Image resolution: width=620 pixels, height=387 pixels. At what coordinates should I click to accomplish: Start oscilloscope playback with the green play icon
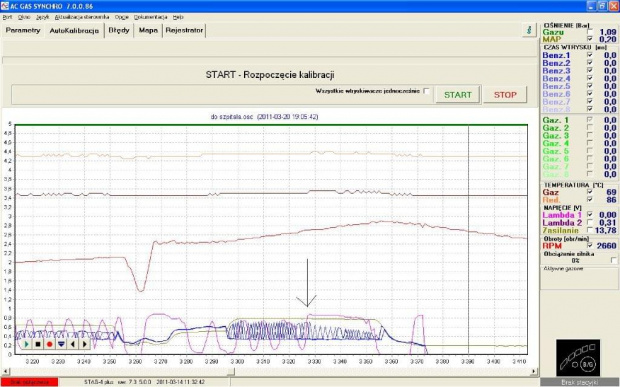click(26, 344)
